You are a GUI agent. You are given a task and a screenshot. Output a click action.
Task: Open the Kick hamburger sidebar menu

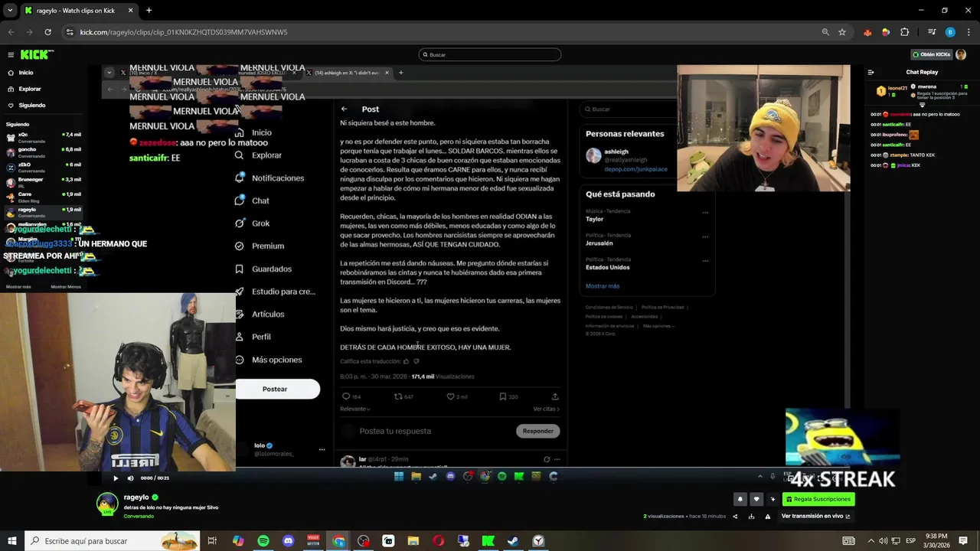tap(11, 54)
